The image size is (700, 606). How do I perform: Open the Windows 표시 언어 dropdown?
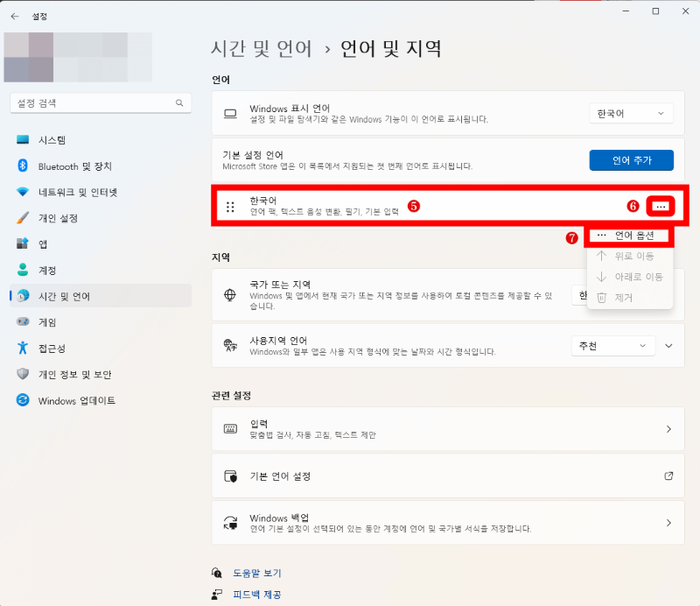coord(631,113)
